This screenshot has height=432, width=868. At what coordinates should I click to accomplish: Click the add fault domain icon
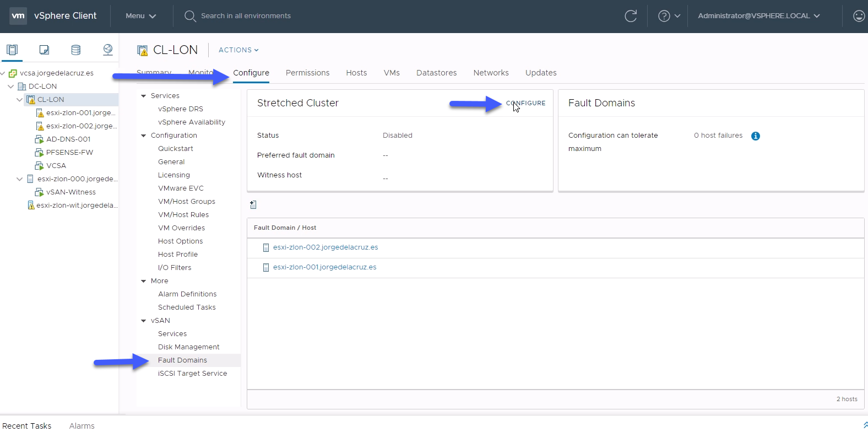pos(253,205)
